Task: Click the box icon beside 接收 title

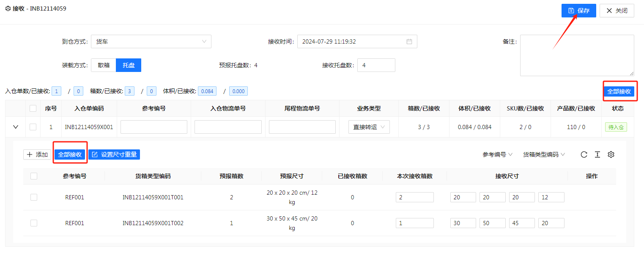Action: pyautogui.click(x=8, y=8)
